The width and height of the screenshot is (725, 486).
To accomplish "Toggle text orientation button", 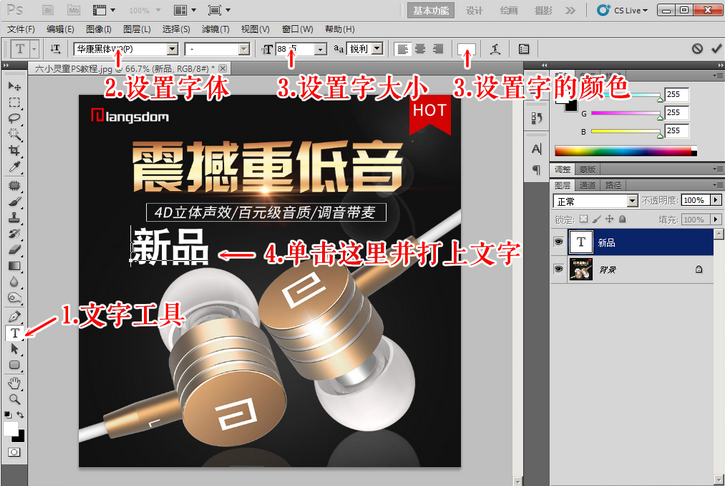I will (55, 49).
